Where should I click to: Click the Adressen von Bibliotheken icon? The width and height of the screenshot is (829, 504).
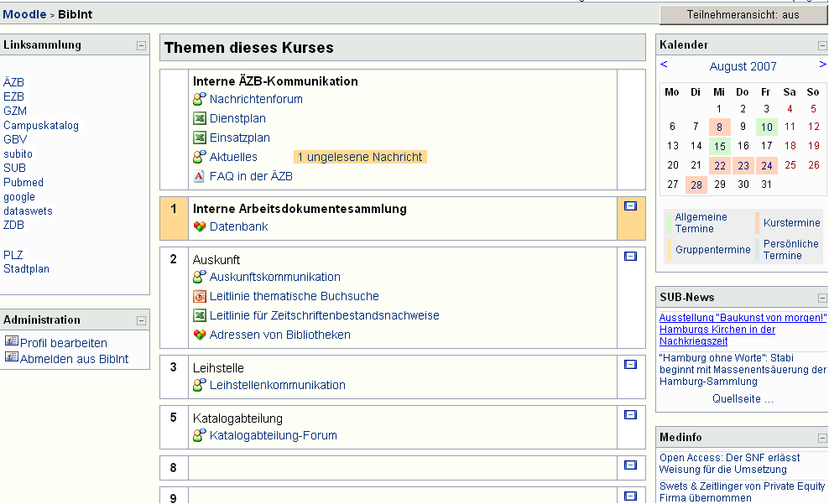[200, 335]
